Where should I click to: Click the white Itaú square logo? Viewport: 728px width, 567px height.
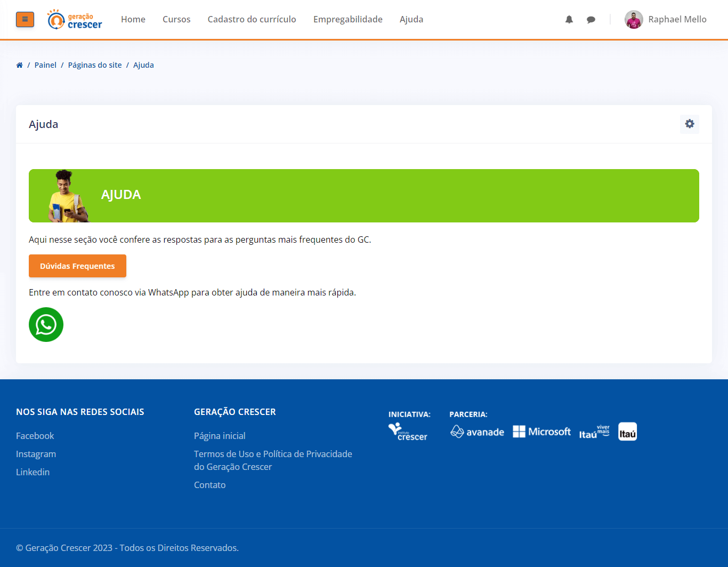pyautogui.click(x=627, y=432)
